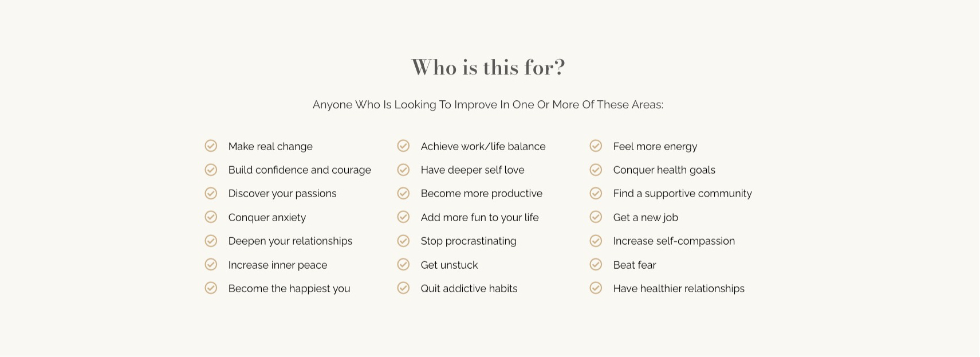Click the check icon next to Stop procrastinating
This screenshot has height=357, width=980.
[x=403, y=241]
